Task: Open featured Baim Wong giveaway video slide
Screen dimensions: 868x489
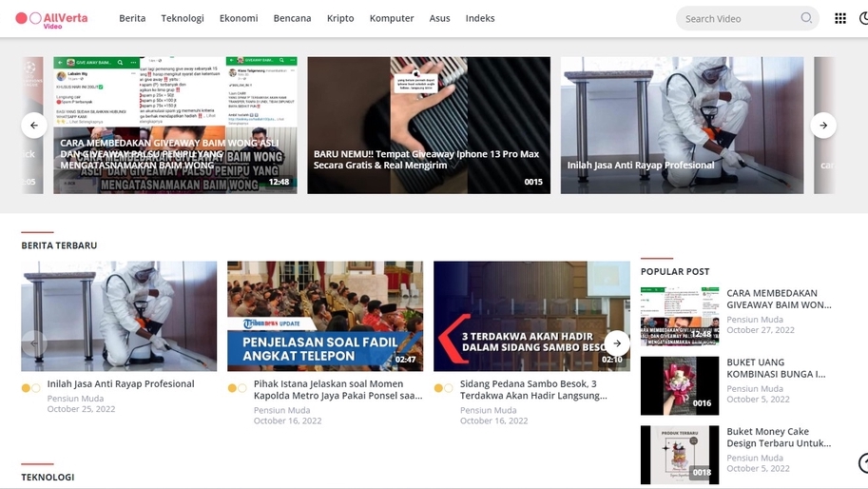Action: (175, 126)
